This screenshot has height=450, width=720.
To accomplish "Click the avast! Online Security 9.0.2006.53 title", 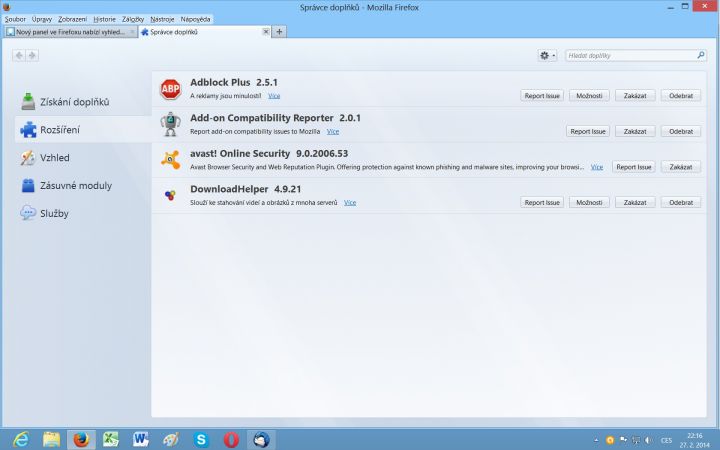I will [269, 153].
